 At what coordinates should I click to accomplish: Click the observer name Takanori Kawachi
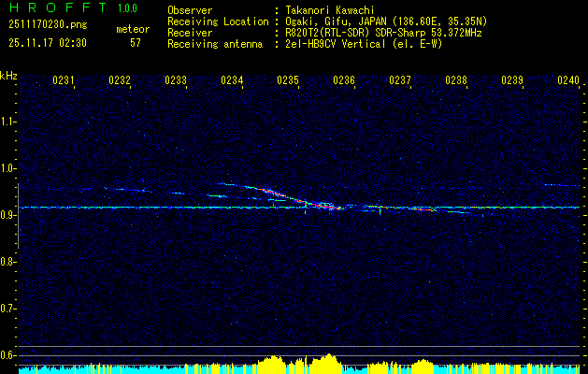[332, 10]
